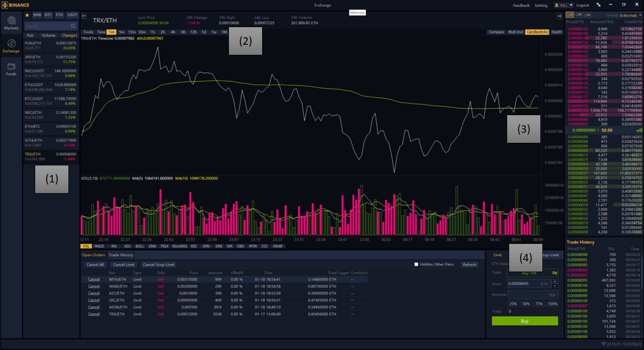Screen dimensions: 644x350
Task: Click the Funds wallet icon
Action: (11, 68)
